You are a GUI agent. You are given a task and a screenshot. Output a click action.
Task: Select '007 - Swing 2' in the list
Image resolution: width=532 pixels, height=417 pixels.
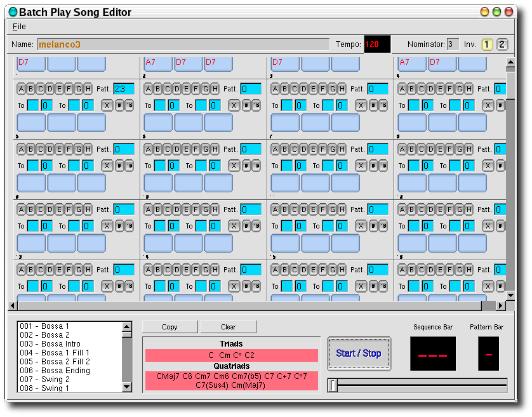[69, 380]
